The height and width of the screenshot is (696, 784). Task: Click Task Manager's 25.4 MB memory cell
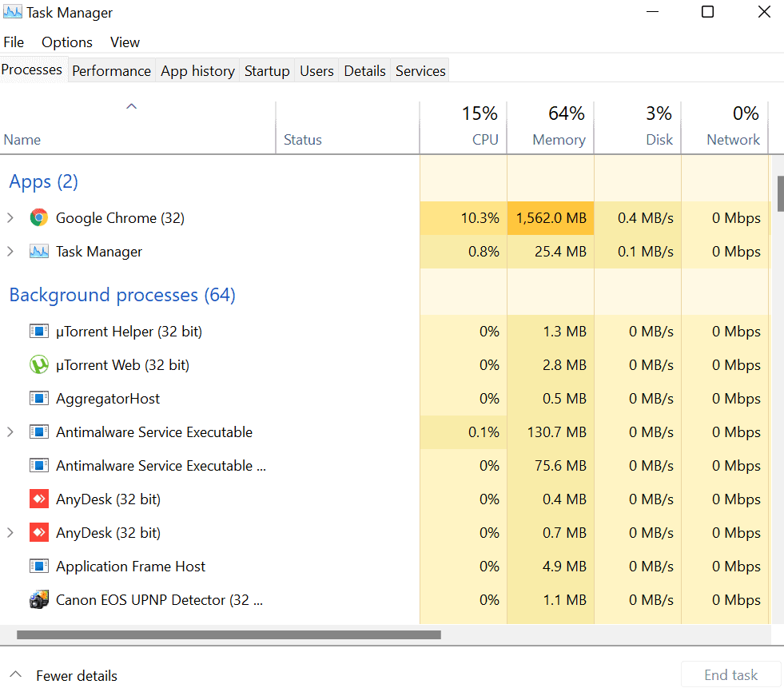point(551,252)
